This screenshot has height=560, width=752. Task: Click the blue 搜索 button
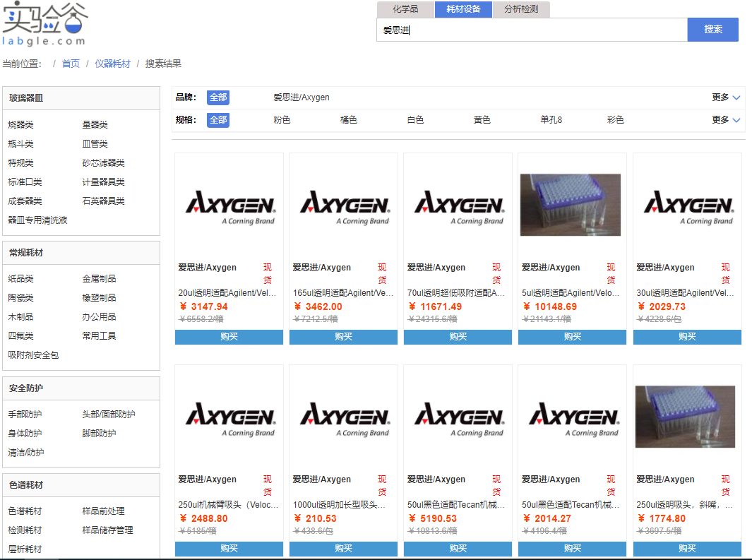(x=712, y=30)
